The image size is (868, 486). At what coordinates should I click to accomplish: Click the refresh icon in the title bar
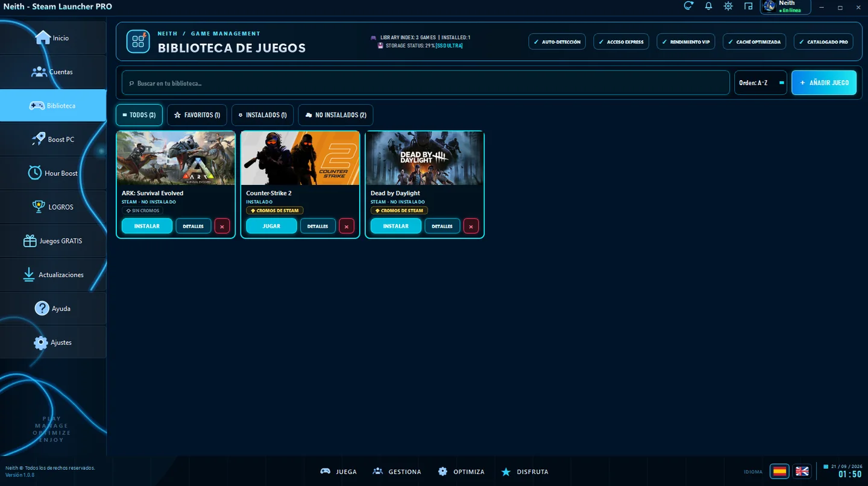click(x=688, y=6)
